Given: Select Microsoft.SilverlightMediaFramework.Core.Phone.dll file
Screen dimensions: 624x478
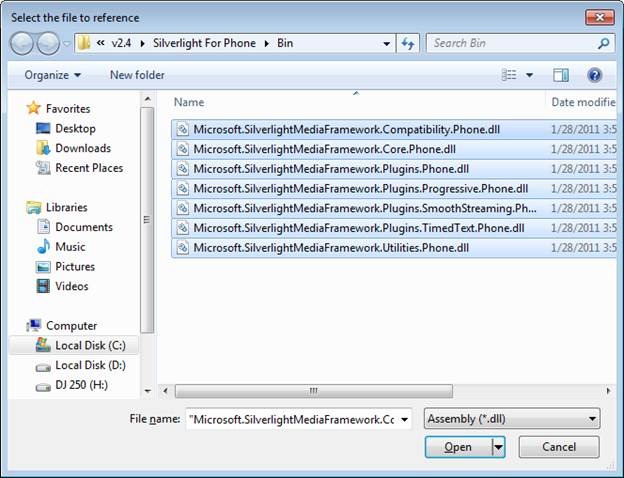Looking at the screenshot, I should 324,149.
